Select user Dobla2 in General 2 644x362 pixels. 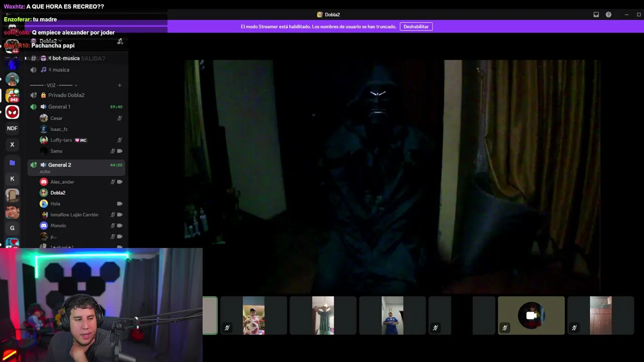click(x=57, y=193)
